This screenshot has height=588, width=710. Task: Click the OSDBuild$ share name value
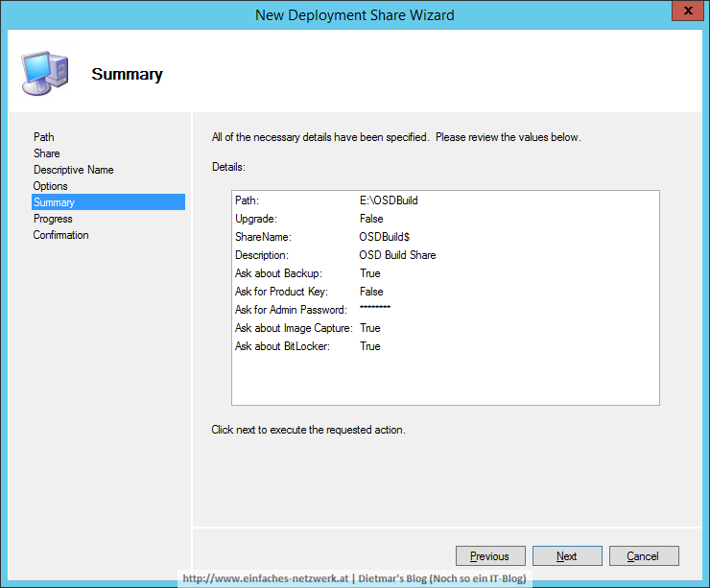pos(385,237)
